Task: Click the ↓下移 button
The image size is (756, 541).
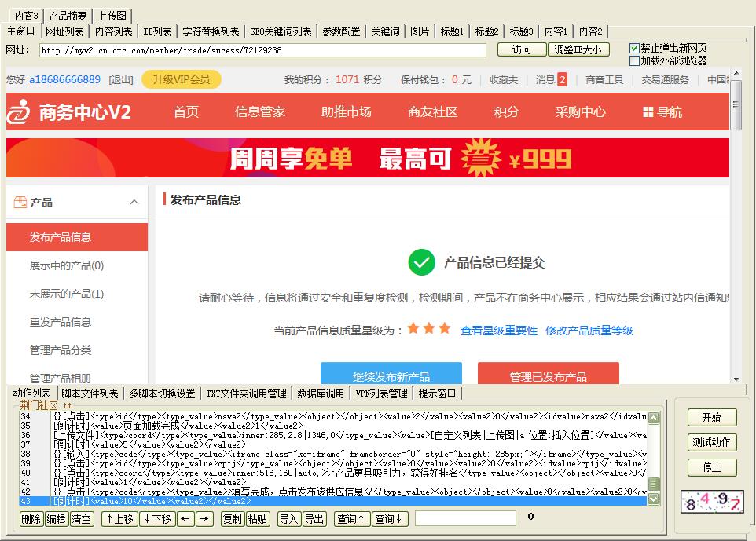Action: (157, 519)
